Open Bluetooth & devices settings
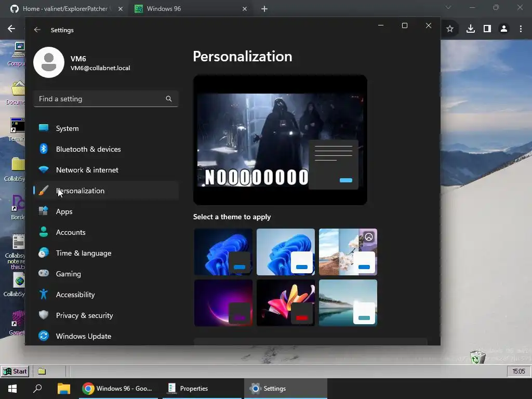The width and height of the screenshot is (532, 399). point(106,149)
